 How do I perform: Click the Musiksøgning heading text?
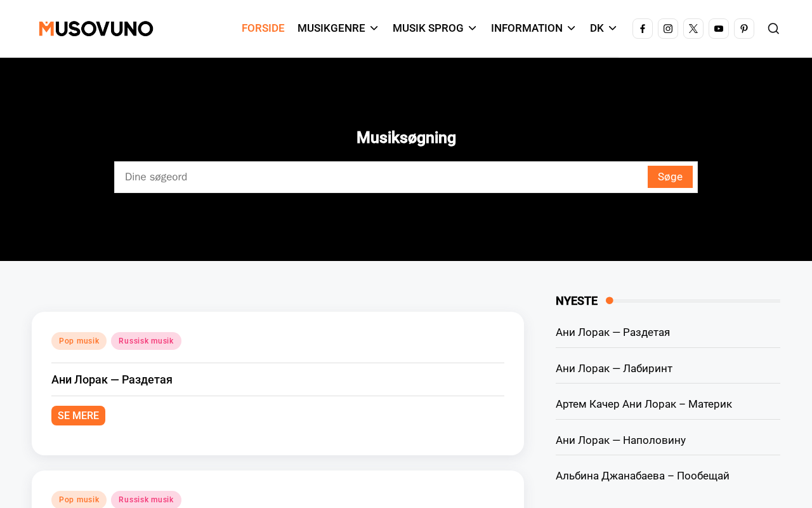click(406, 138)
